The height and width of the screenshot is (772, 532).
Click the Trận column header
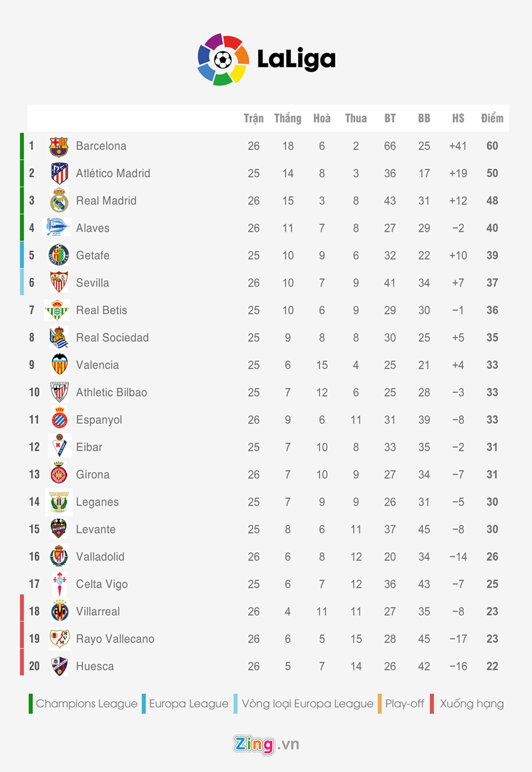pyautogui.click(x=253, y=118)
